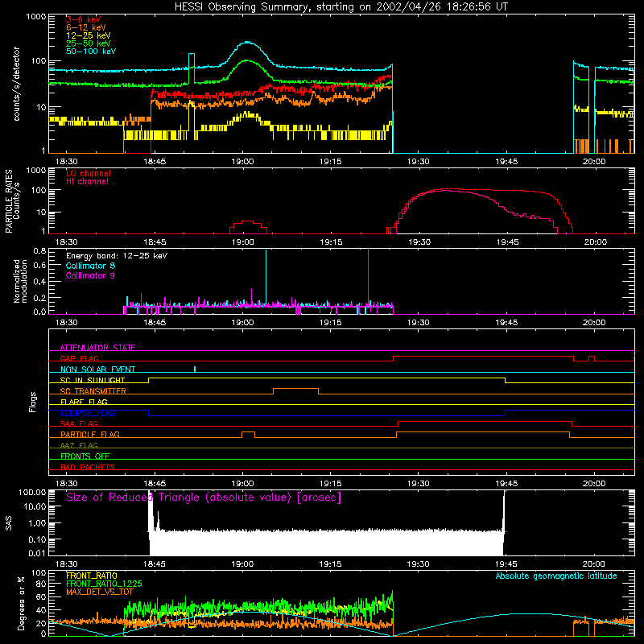Pick the green 25-50 keV legend label
Viewport: 644px width, 644px height.
click(x=88, y=43)
